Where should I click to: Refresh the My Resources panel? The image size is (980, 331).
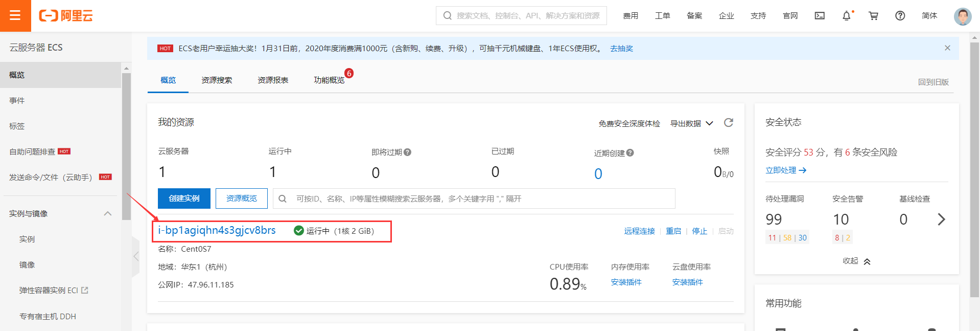(728, 123)
